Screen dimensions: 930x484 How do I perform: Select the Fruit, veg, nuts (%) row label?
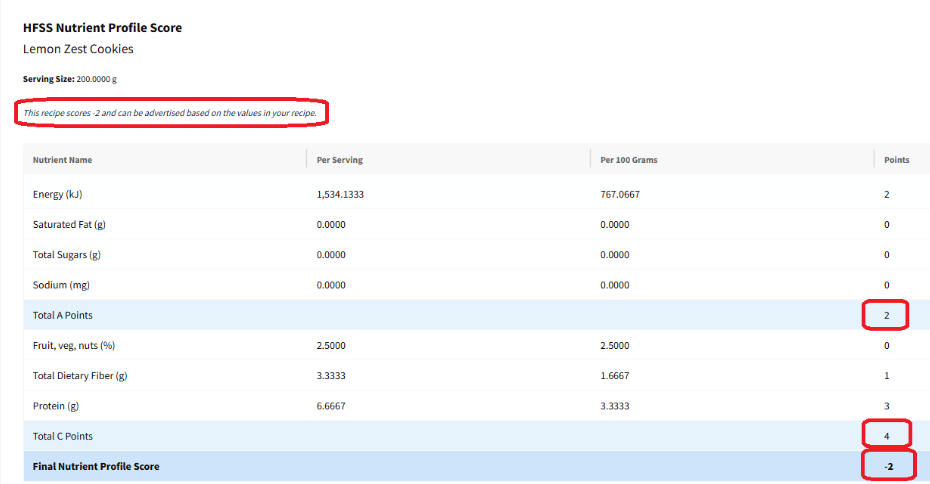(74, 346)
